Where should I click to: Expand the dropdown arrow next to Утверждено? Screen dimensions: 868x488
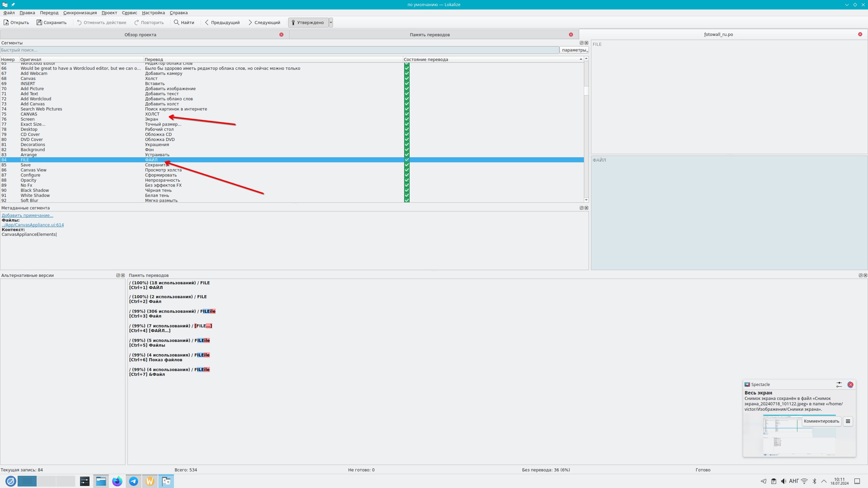(x=331, y=22)
